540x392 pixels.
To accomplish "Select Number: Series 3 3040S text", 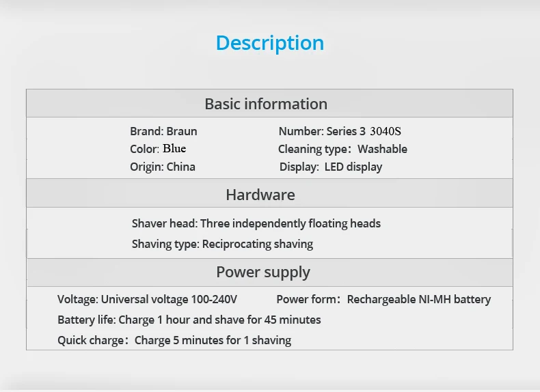I will [340, 131].
